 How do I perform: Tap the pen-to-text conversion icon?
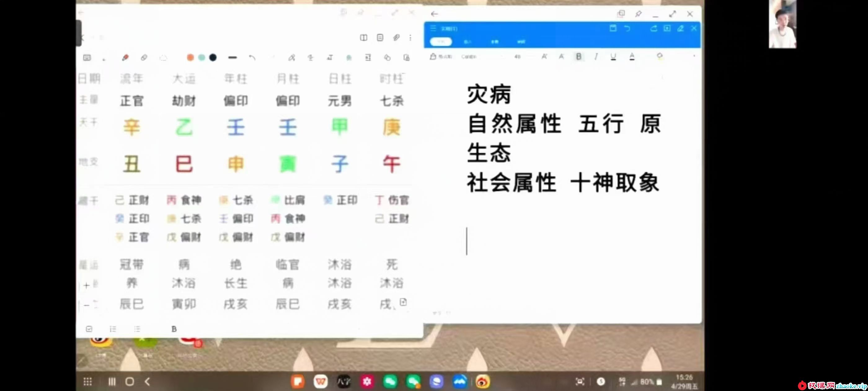[x=291, y=58]
